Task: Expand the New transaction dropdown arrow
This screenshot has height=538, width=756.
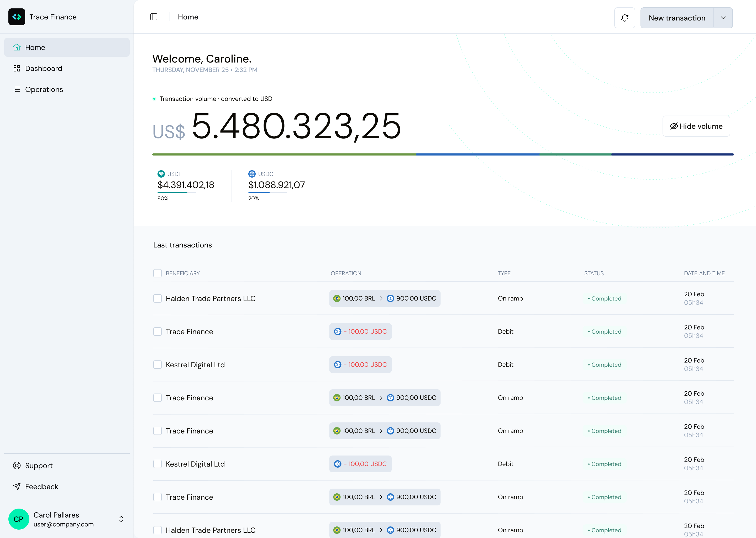Action: click(723, 18)
